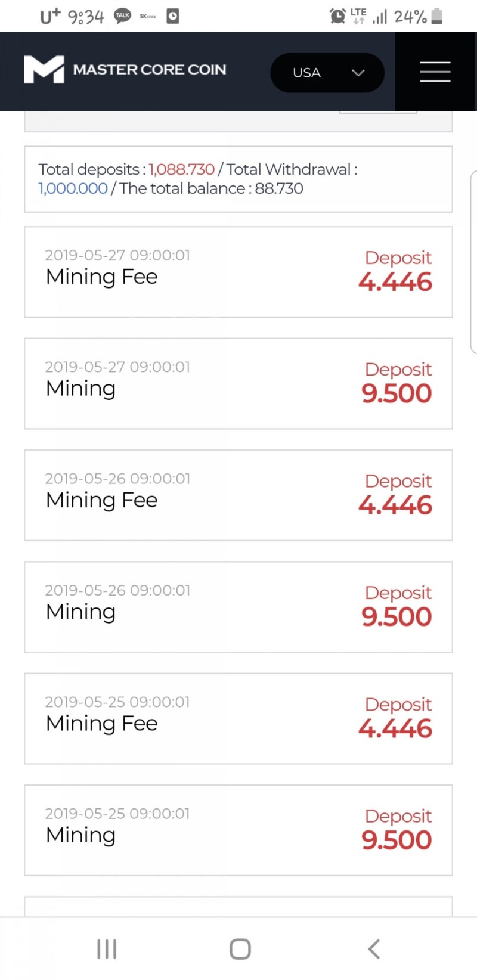Select the 2019-05-26 Mining Fee entry
Viewport: 477px width, 980px height.
point(238,495)
